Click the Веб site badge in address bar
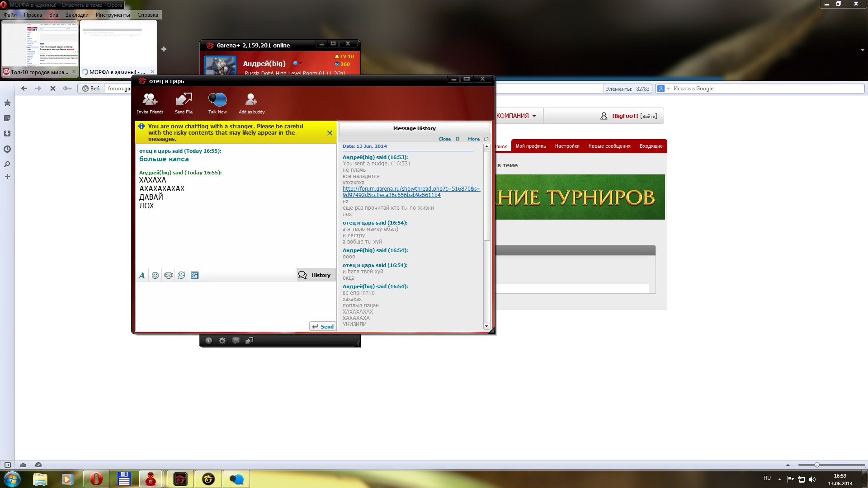The width and height of the screenshot is (868, 488). (91, 89)
